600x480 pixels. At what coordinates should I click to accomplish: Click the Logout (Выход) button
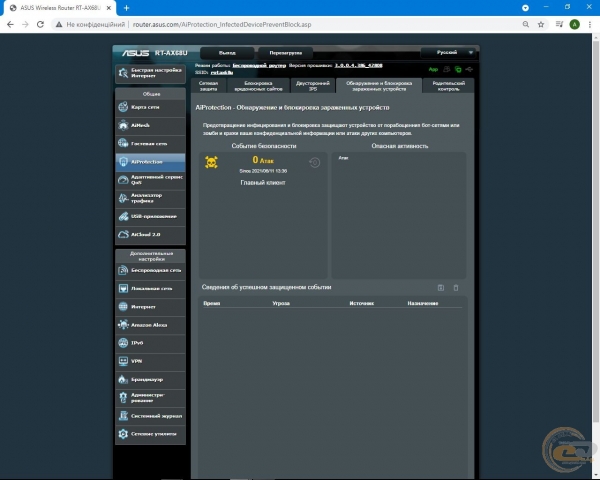[227, 53]
